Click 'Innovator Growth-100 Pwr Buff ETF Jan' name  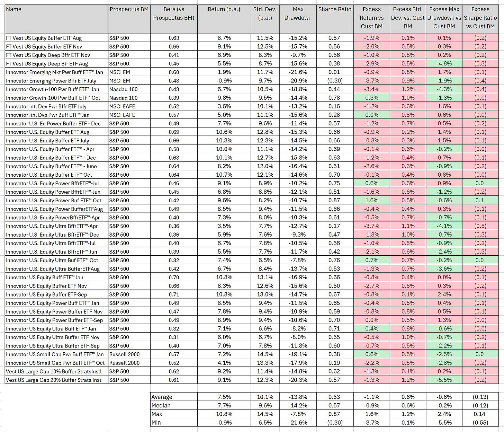click(56, 89)
